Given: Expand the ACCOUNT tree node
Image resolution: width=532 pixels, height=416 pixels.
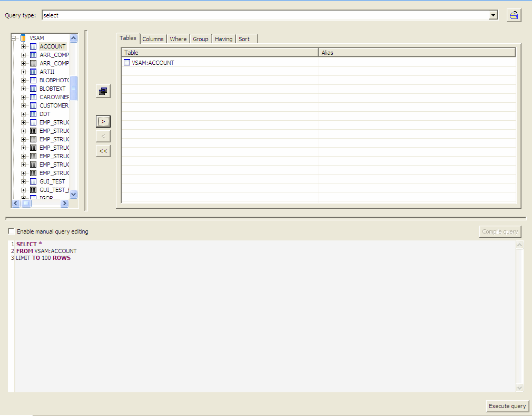Looking at the screenshot, I should pos(23,46).
